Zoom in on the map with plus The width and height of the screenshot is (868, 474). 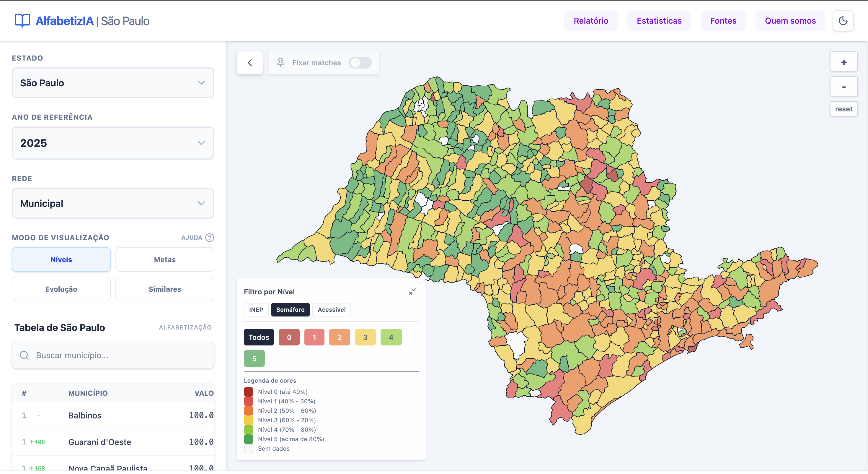point(843,62)
